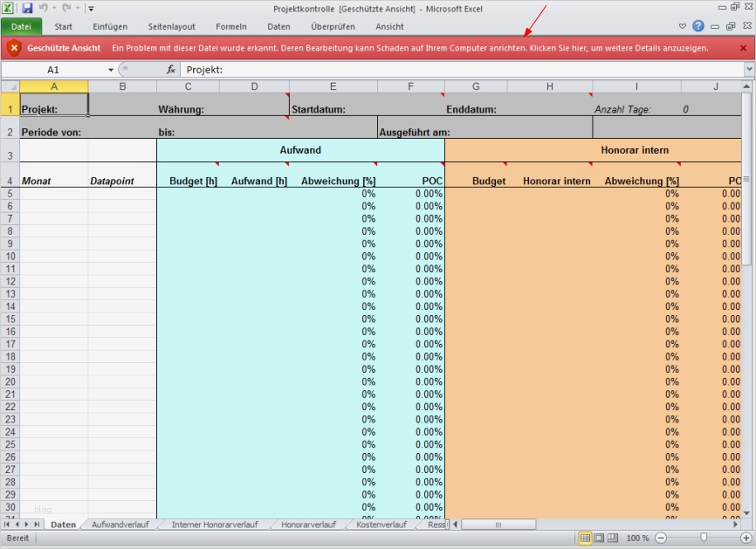Click the vertical scroll down arrow
The width and height of the screenshot is (756, 549).
pyautogui.click(x=746, y=513)
